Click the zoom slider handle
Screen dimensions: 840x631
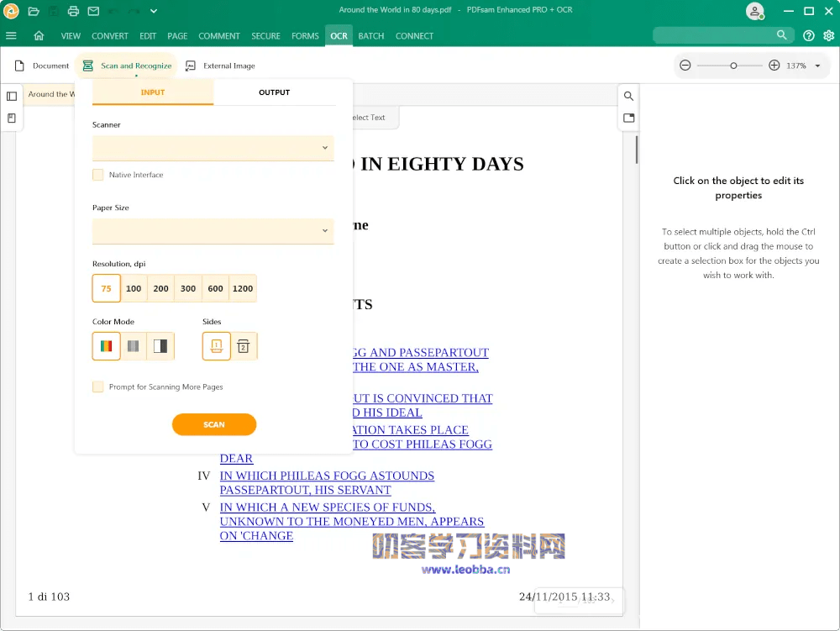coord(733,66)
